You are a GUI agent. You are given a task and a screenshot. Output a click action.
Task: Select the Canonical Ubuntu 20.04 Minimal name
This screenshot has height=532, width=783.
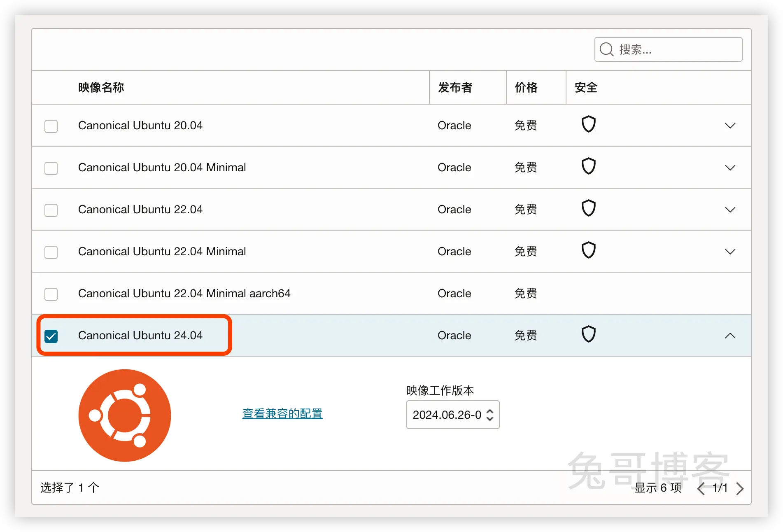coord(162,168)
